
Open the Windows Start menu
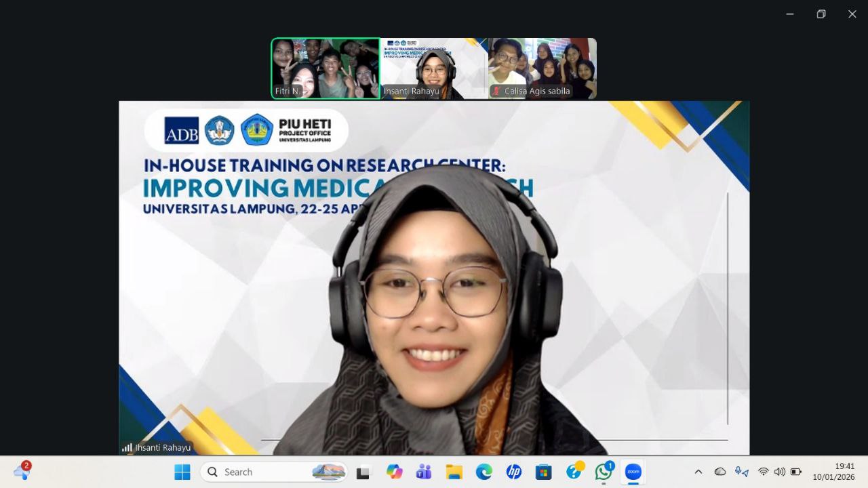[182, 472]
